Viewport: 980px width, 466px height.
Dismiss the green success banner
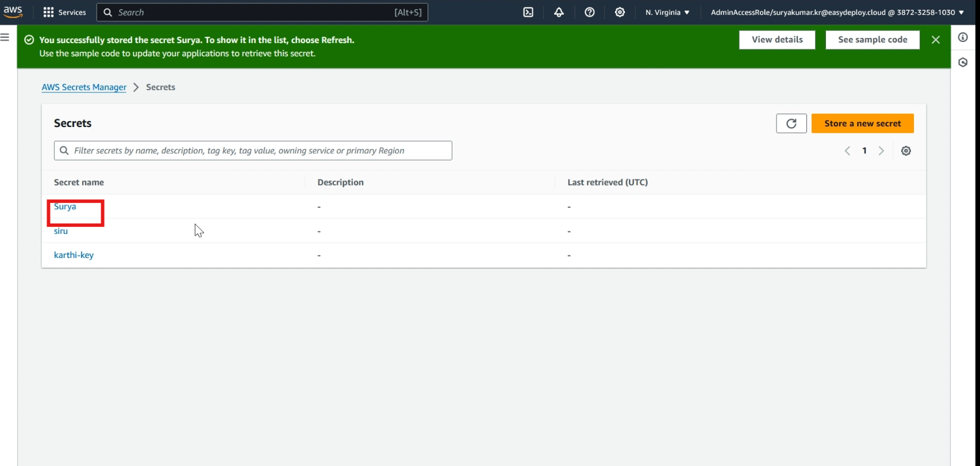coord(936,40)
